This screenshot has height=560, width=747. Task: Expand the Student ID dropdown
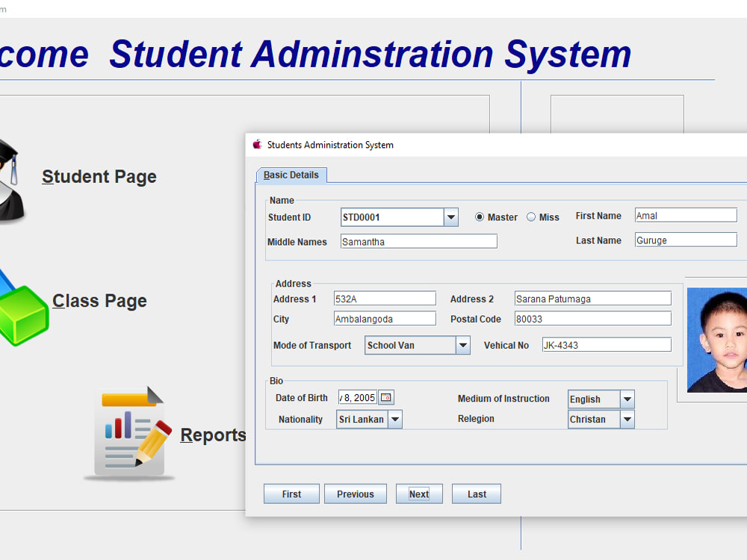pos(450,217)
